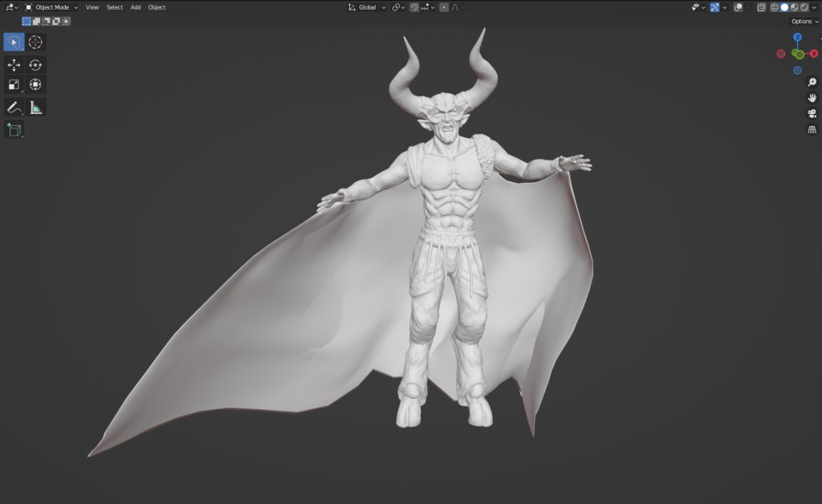Toggle perspective/orthographic grid icon
This screenshot has height=504, width=822.
(x=812, y=129)
